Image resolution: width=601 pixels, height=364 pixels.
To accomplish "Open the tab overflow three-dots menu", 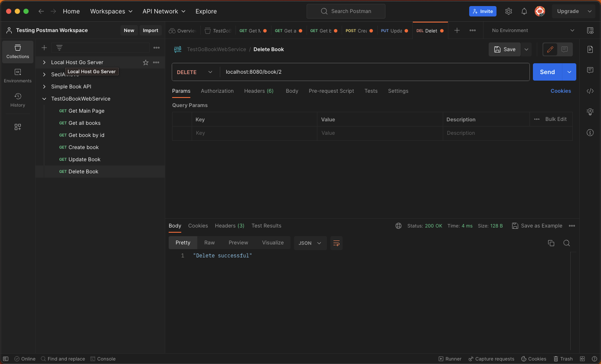I will point(473,30).
